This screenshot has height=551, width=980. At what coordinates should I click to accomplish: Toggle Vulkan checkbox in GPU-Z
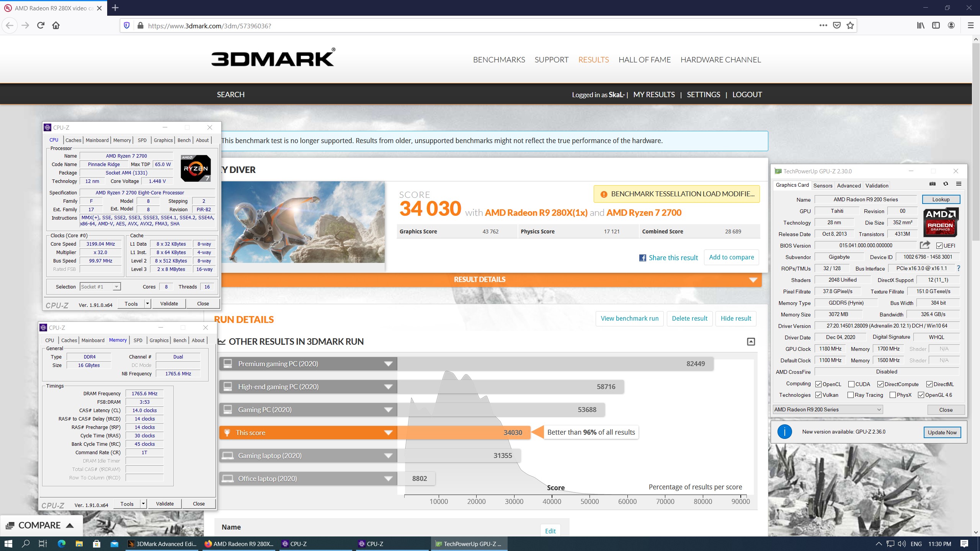click(818, 395)
